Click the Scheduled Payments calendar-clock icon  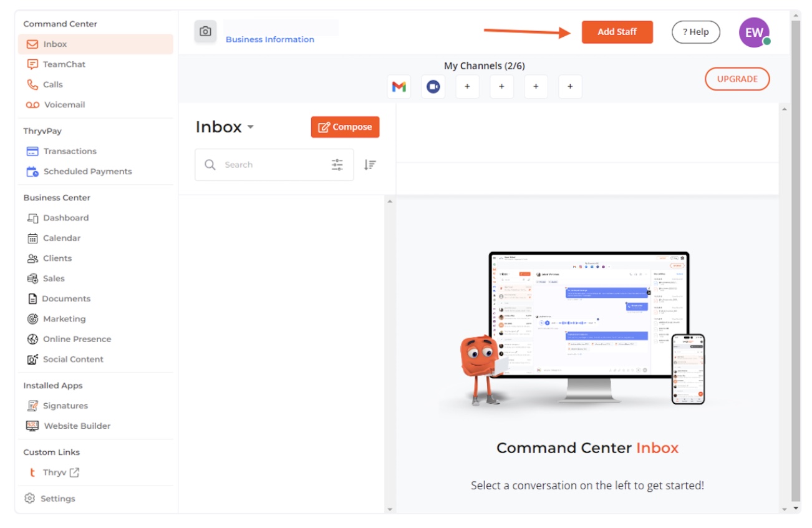pos(32,172)
